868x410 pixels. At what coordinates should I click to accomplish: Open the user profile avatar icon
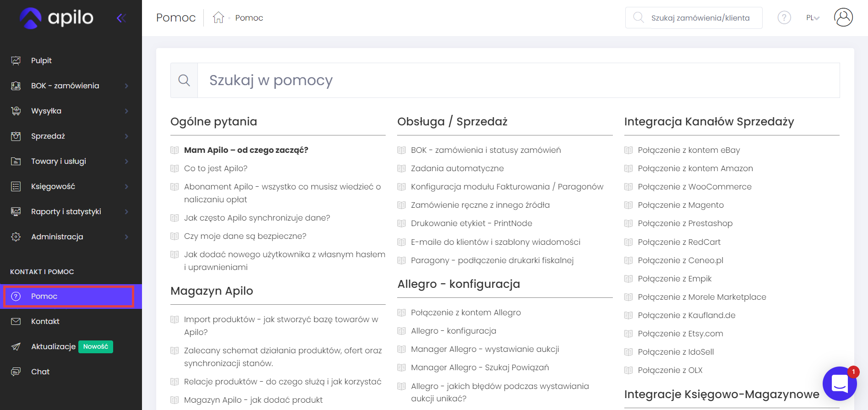click(x=843, y=18)
